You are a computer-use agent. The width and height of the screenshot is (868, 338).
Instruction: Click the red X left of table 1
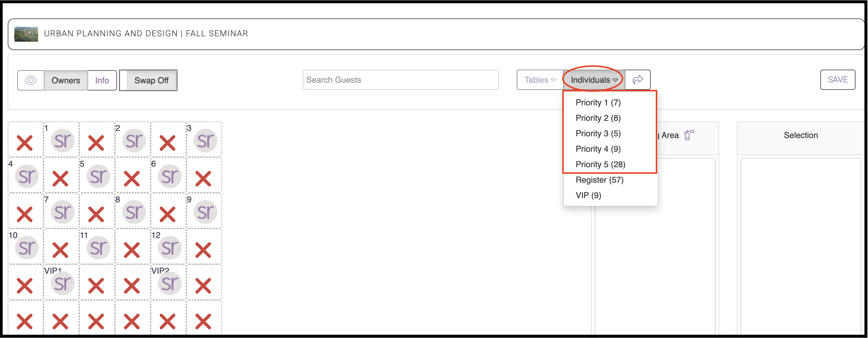(x=25, y=143)
